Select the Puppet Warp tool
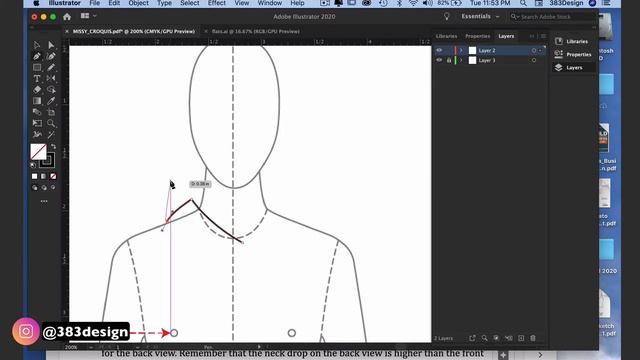This screenshot has width=640, height=360. coord(37,134)
